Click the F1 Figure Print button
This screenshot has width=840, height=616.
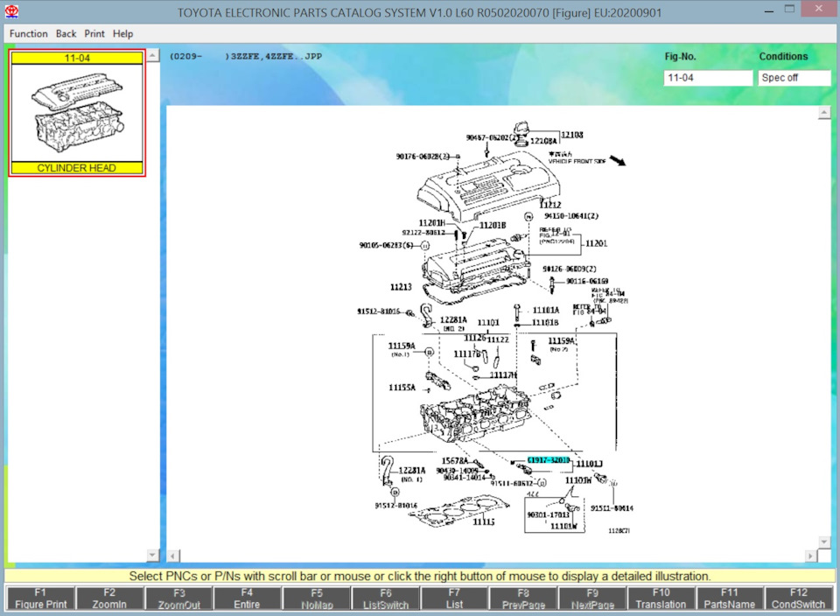point(40,598)
